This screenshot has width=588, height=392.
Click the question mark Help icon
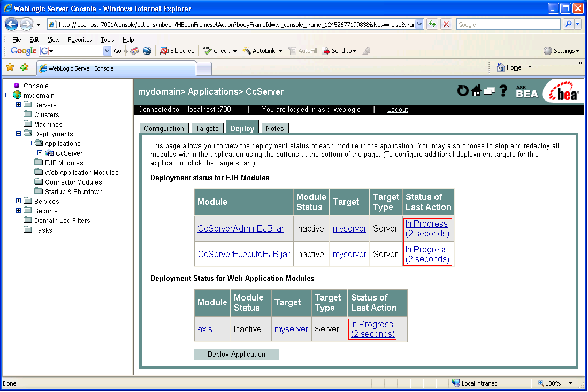503,91
